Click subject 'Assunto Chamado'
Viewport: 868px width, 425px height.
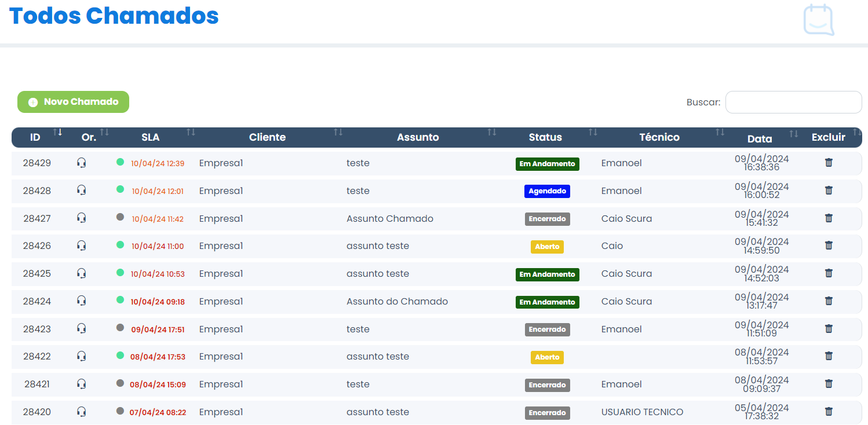pyautogui.click(x=390, y=219)
